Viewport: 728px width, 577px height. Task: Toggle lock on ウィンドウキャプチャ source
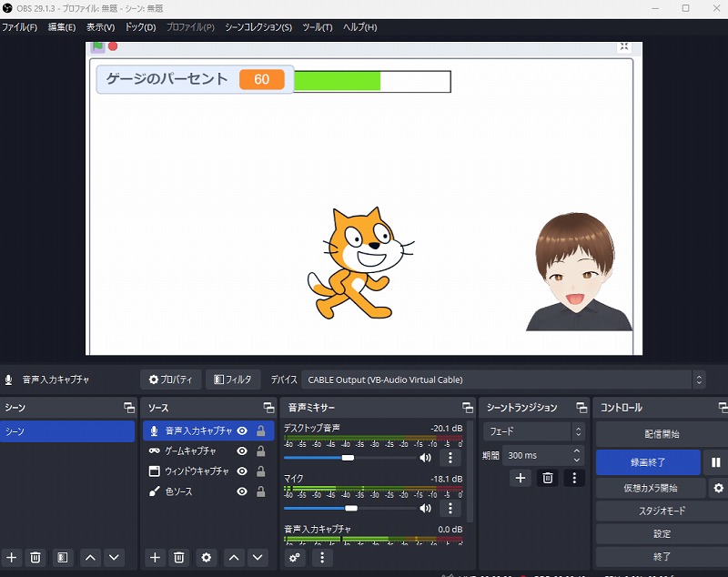(x=261, y=471)
